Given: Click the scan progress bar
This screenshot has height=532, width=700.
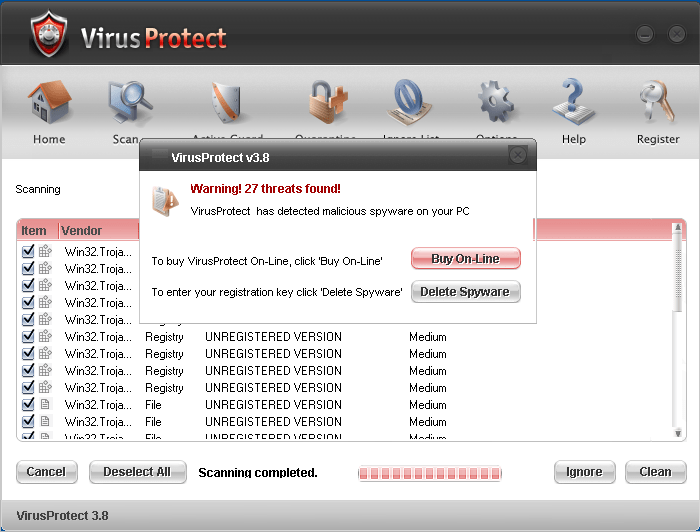Looking at the screenshot, I should (x=429, y=472).
